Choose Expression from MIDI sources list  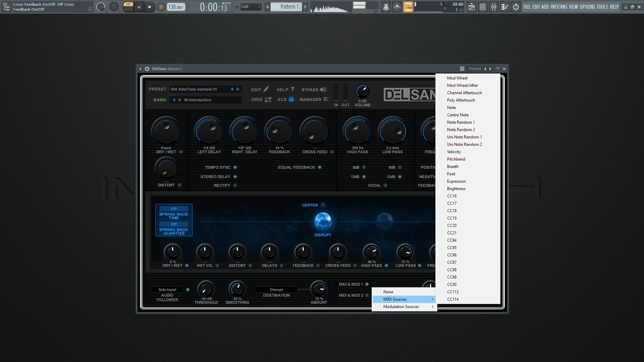[x=468, y=181]
